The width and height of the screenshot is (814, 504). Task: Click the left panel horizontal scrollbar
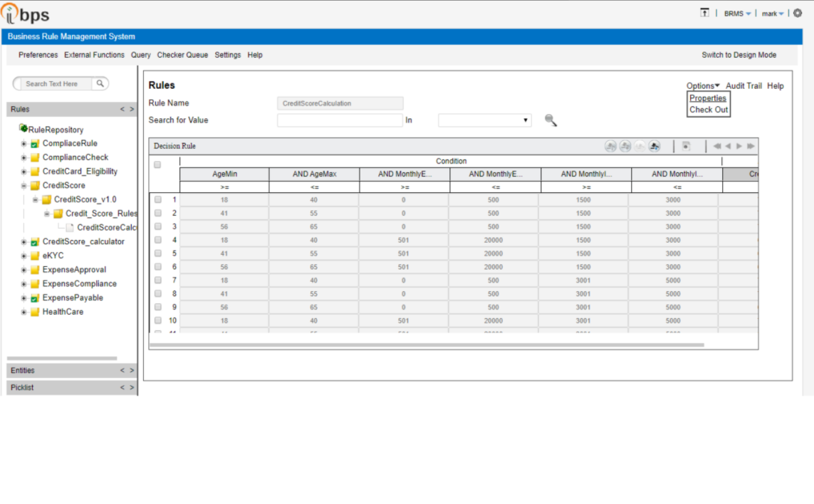point(62,358)
